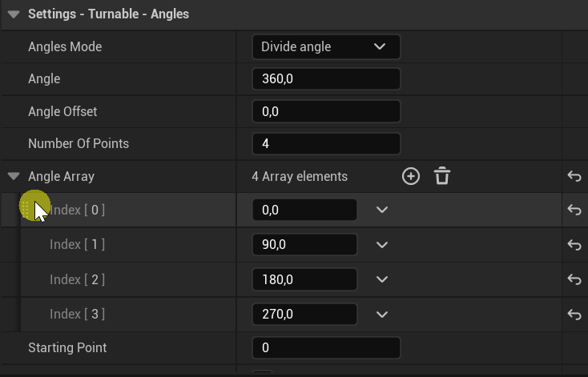Image resolution: width=588 pixels, height=377 pixels.
Task: Click the add array element plus icon
Action: tap(411, 176)
